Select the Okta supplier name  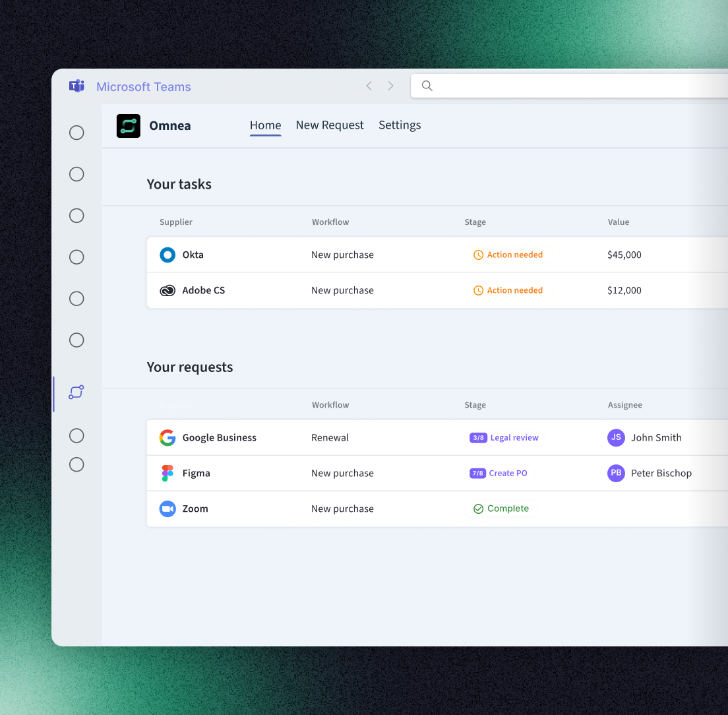[193, 255]
